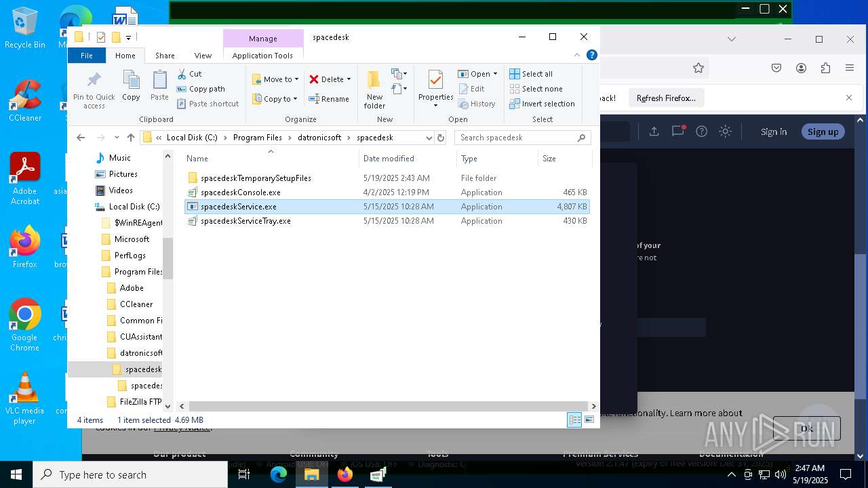
Task: Click the Delete ribbon button
Action: [330, 79]
